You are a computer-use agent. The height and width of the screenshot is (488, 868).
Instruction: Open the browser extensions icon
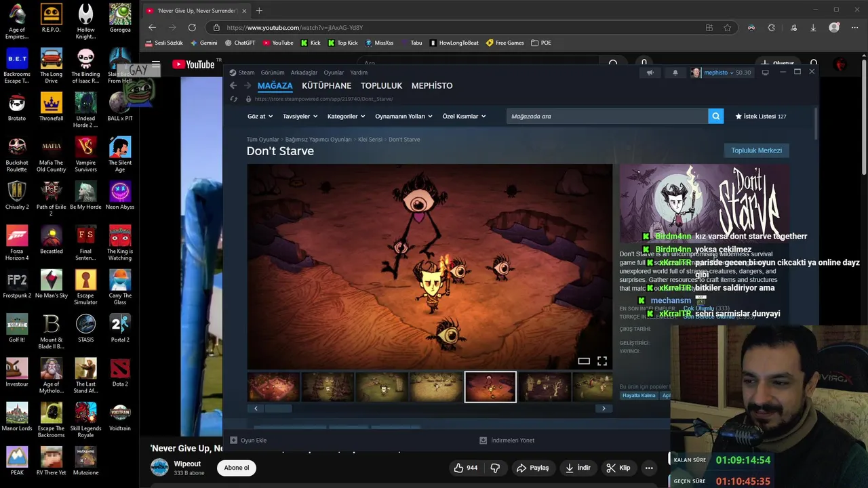coord(771,28)
